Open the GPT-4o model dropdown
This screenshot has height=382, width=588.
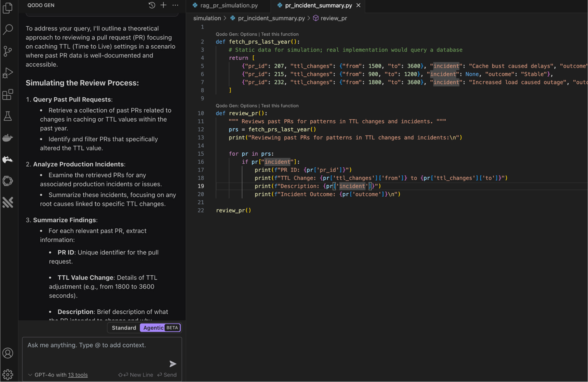[x=47, y=375]
